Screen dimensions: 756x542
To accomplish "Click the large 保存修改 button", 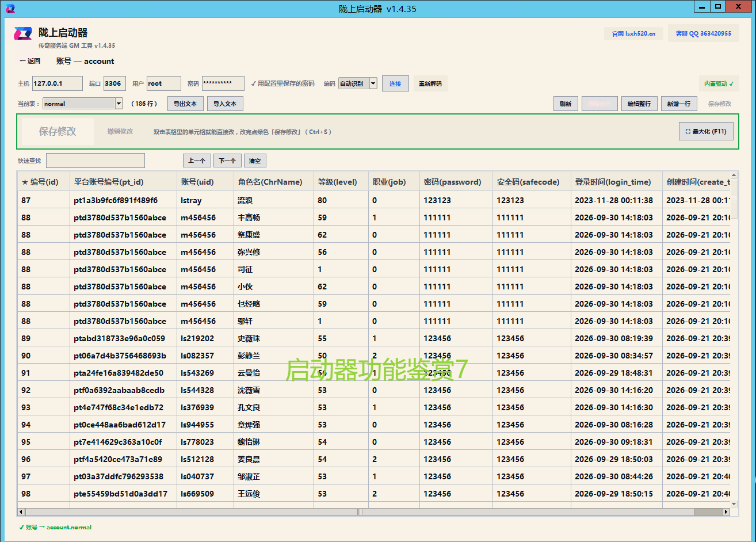I will point(58,131).
